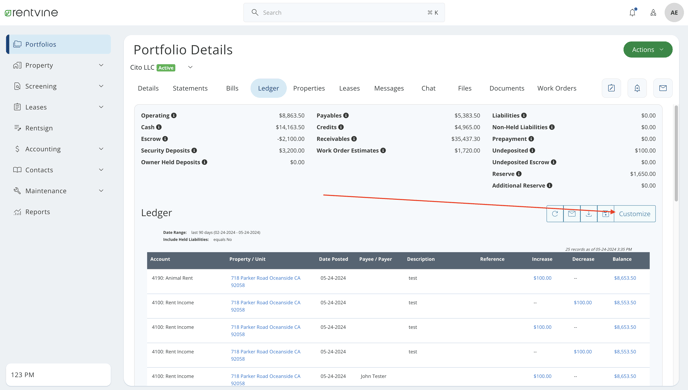688x390 pixels.
Task: Sort by Balance column header
Action: [622, 259]
